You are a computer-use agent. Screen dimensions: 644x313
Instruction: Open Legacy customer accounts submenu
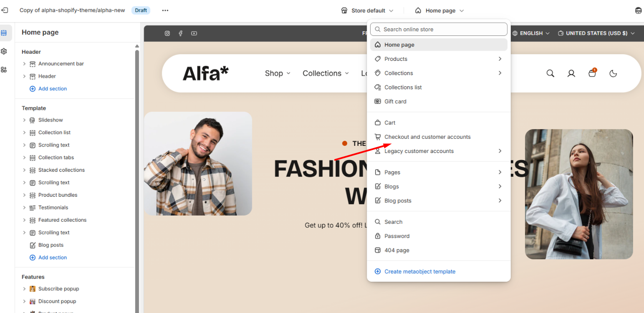[x=439, y=151]
